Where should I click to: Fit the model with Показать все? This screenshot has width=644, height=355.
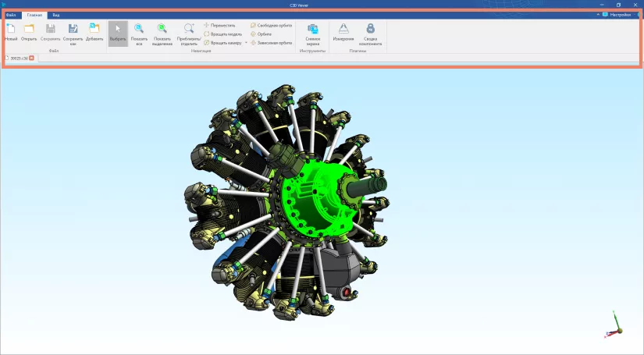(139, 34)
